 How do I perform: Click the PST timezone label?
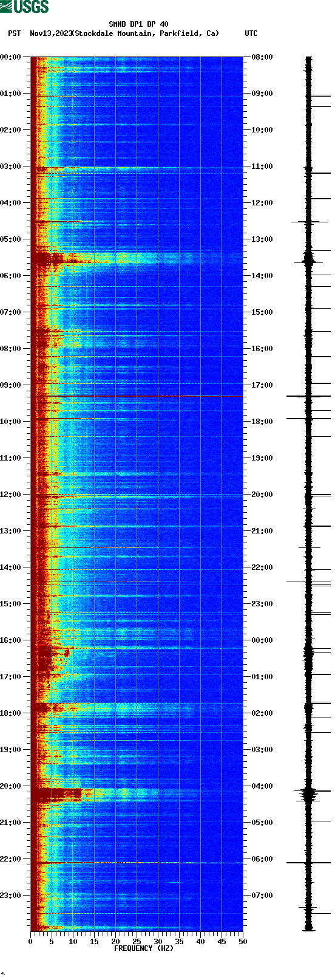pyautogui.click(x=15, y=33)
